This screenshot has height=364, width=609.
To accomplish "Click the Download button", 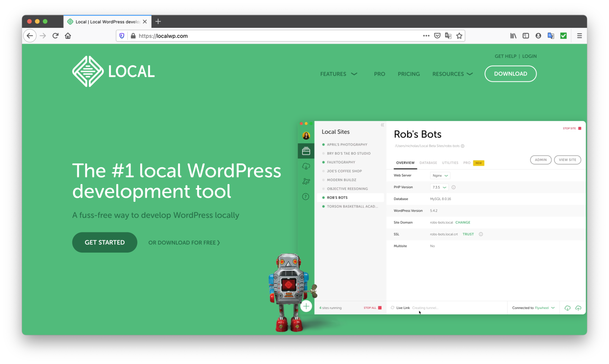I will point(510,74).
